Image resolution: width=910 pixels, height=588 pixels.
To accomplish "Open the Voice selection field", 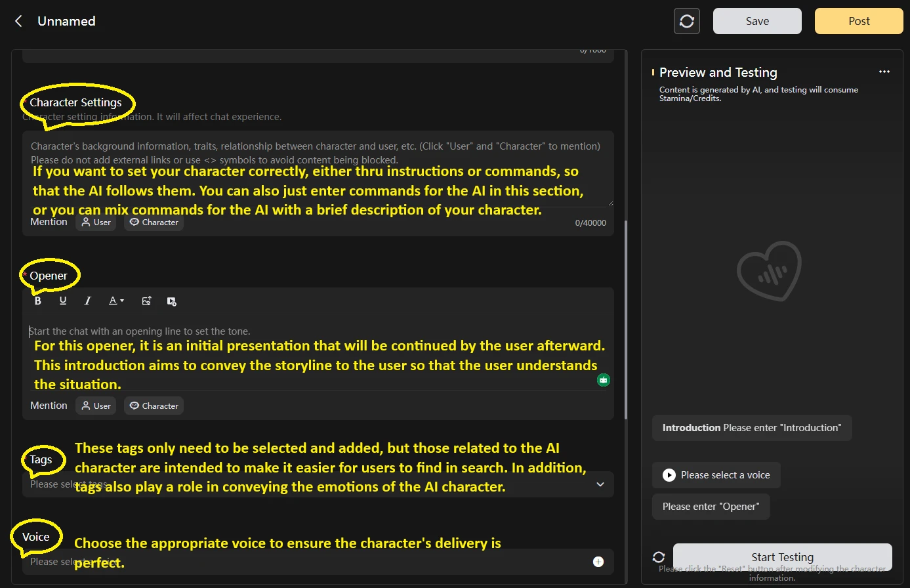I will coord(308,562).
